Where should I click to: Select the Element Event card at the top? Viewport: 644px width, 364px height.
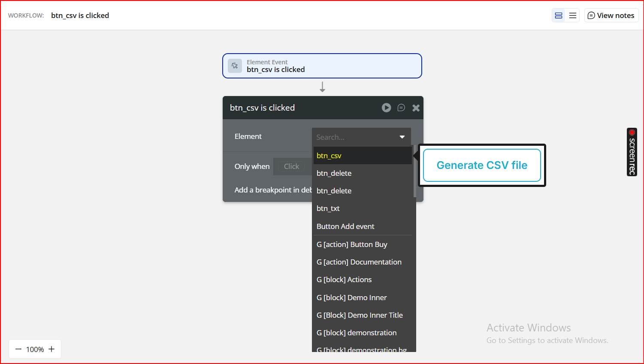322,66
